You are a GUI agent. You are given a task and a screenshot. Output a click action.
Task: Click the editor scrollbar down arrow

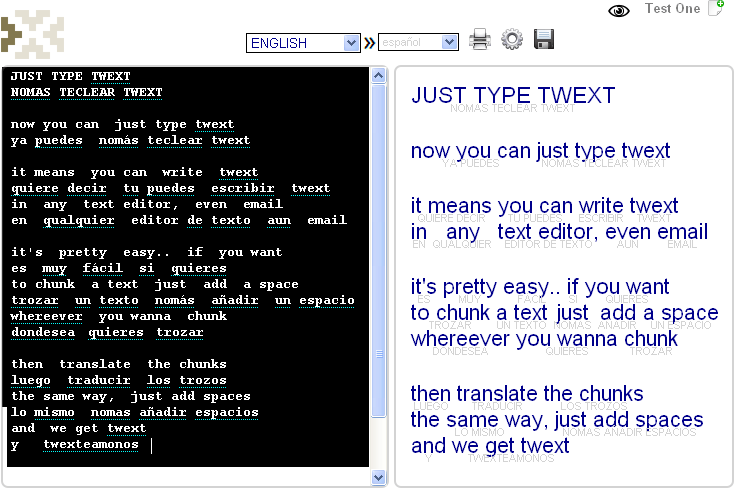(x=378, y=477)
